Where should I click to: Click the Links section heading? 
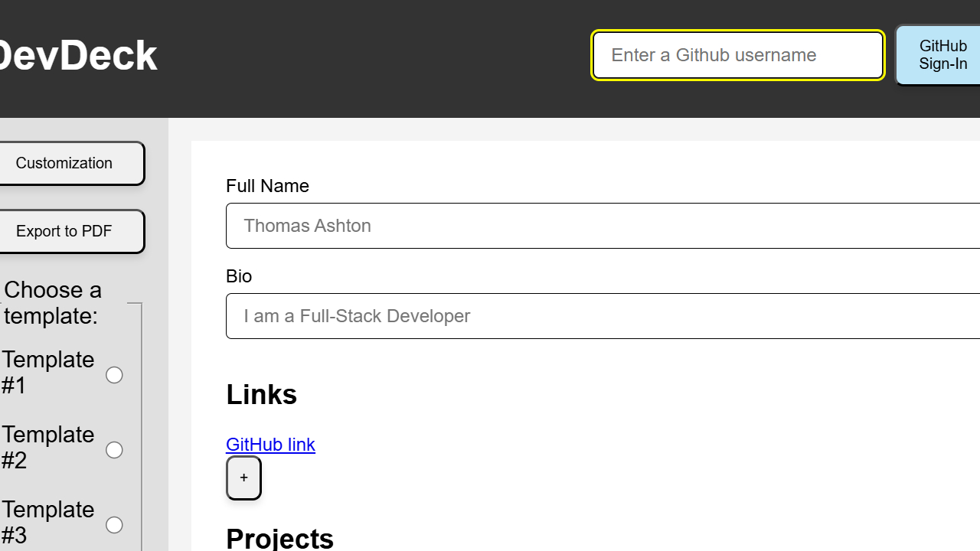261,395
